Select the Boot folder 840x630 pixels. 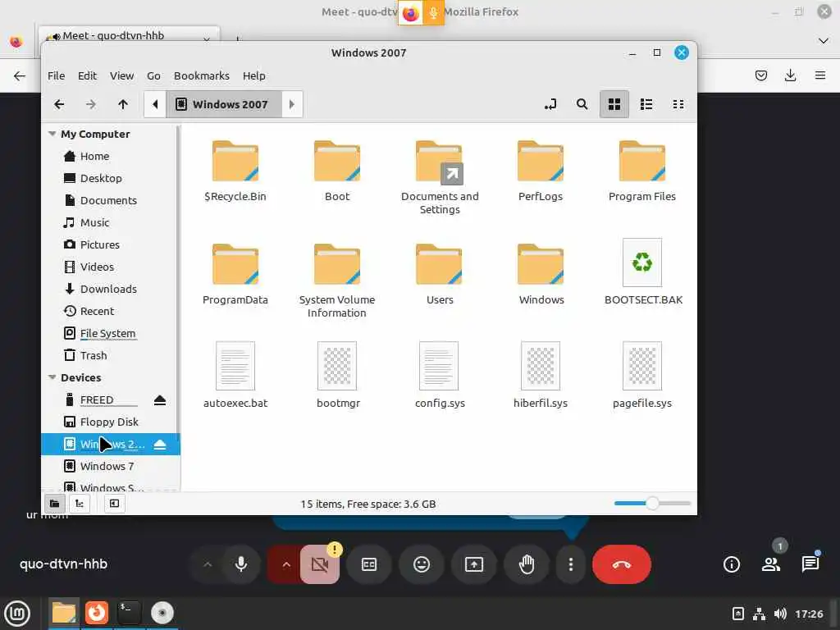(x=337, y=171)
